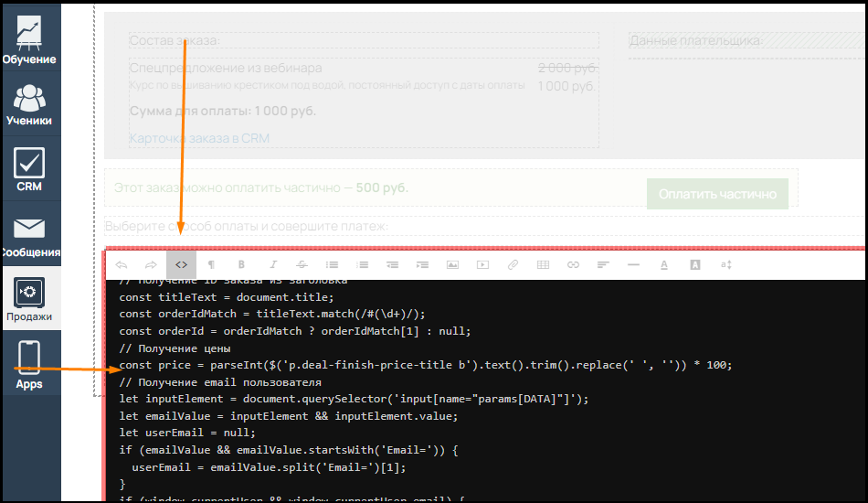Click the discounted price 1 000 руб.
This screenshot has width=868, height=503.
pos(566,86)
